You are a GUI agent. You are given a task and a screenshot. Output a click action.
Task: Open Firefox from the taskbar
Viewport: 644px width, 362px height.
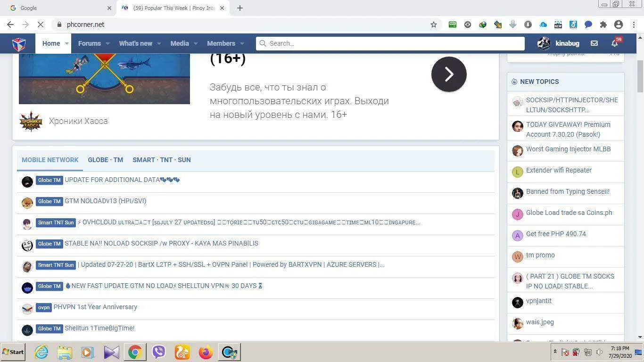[x=206, y=352]
